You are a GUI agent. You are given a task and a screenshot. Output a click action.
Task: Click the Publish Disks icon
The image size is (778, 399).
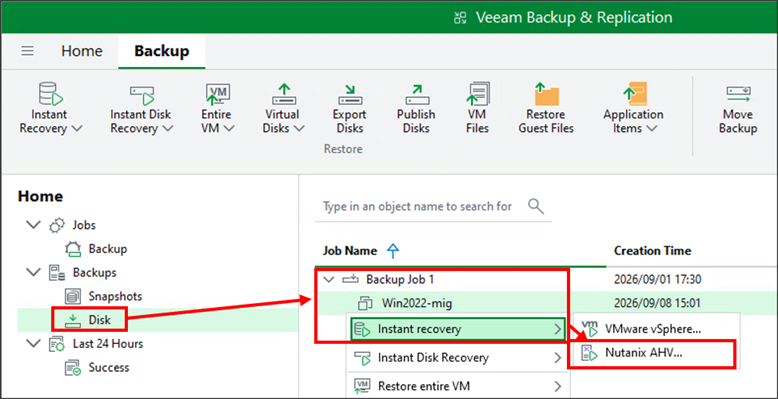(416, 94)
